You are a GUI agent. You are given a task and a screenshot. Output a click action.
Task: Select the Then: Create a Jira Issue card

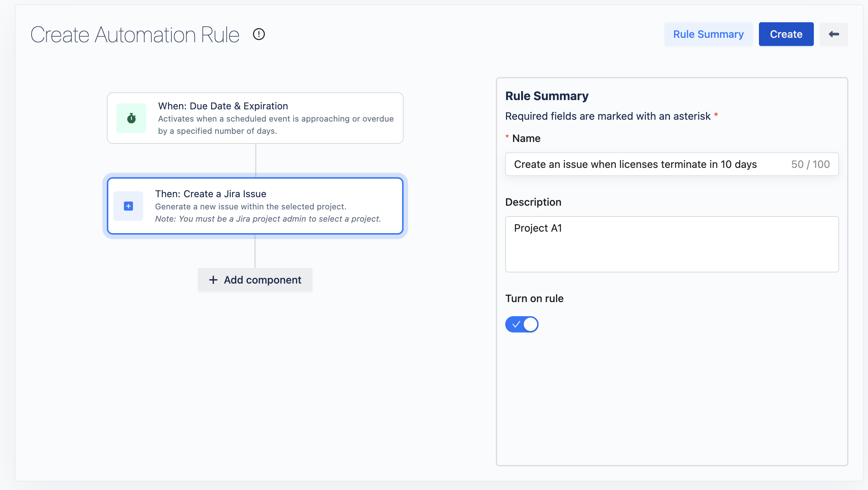pos(255,206)
